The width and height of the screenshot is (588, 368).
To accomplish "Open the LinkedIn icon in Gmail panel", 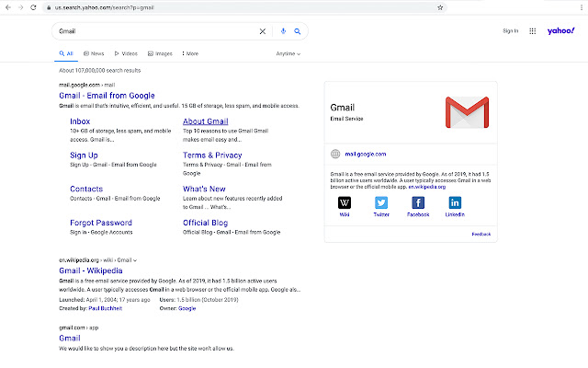I will pos(455,203).
